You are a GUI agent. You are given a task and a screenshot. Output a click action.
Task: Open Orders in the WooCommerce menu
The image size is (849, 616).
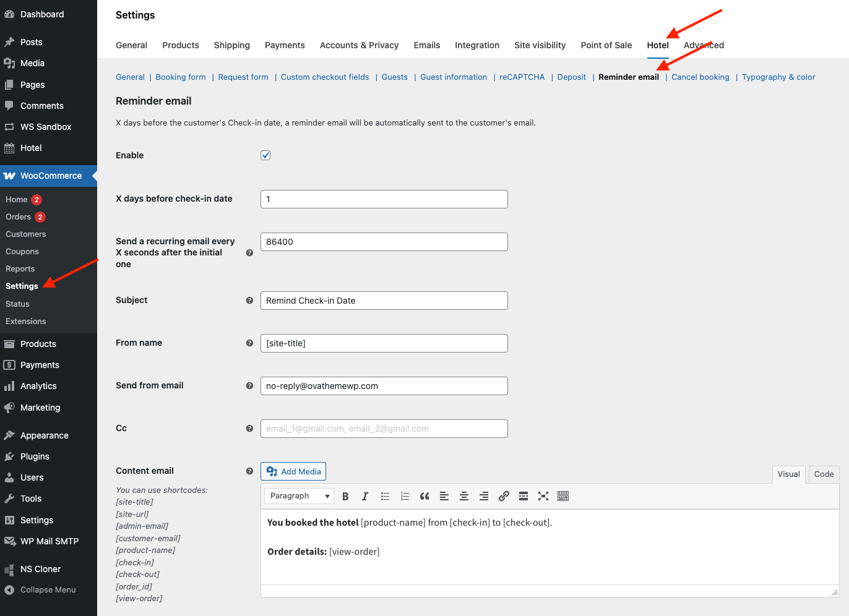click(x=19, y=217)
